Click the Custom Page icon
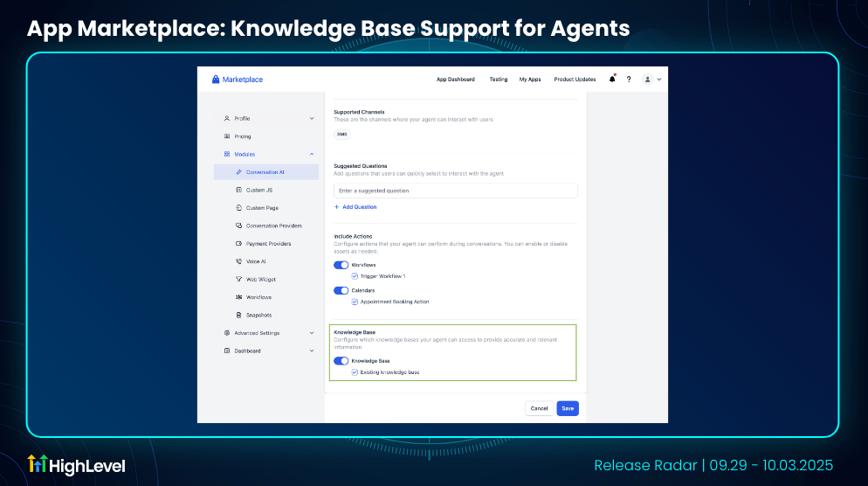This screenshot has height=486, width=868. (239, 208)
